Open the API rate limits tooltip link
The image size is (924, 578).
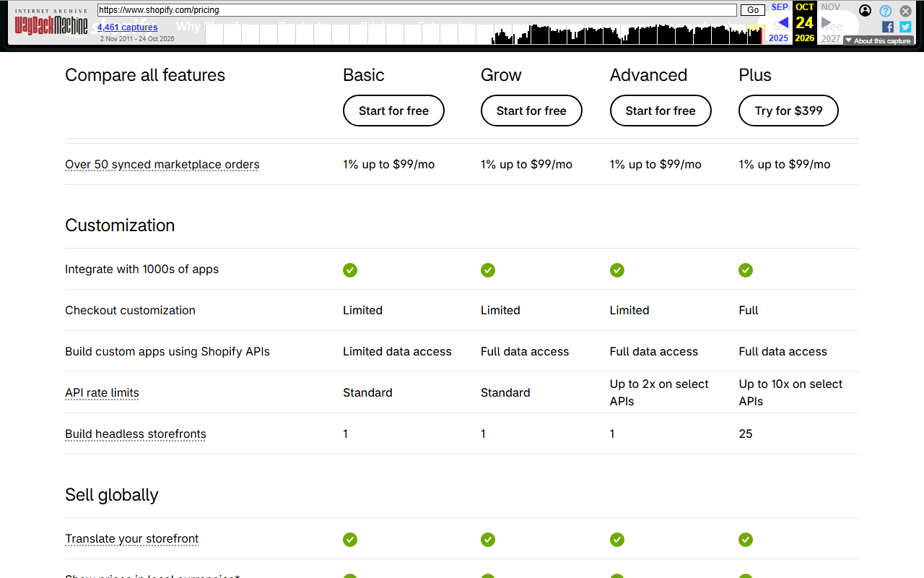tap(102, 392)
